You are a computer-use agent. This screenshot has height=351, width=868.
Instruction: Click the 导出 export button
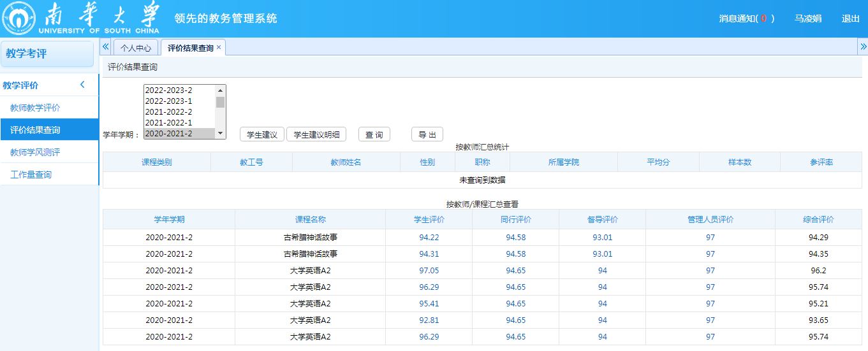coord(427,134)
